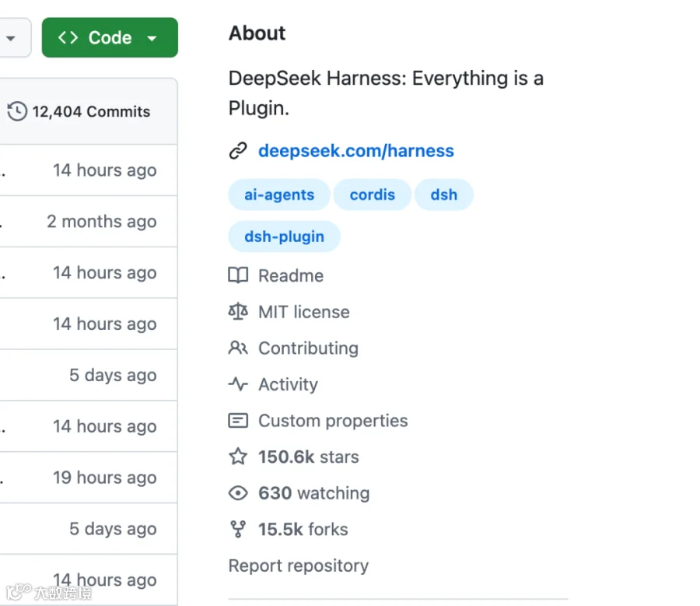Select the dsh topic tag
This screenshot has height=606, width=700.
(x=444, y=194)
